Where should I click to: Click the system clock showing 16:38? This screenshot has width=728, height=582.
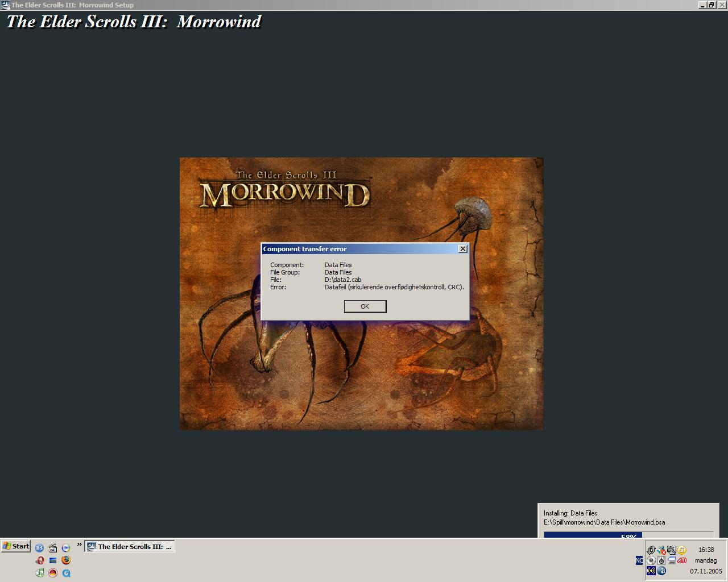point(706,550)
